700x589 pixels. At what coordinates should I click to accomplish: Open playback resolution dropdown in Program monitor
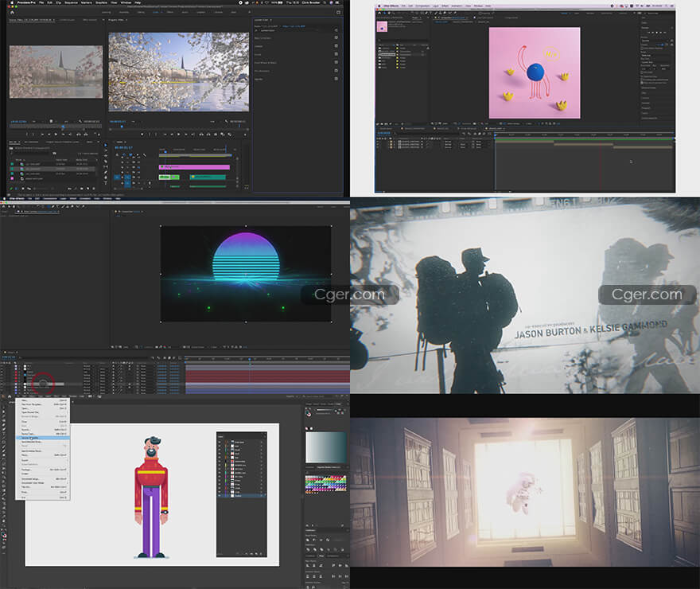tap(213, 121)
